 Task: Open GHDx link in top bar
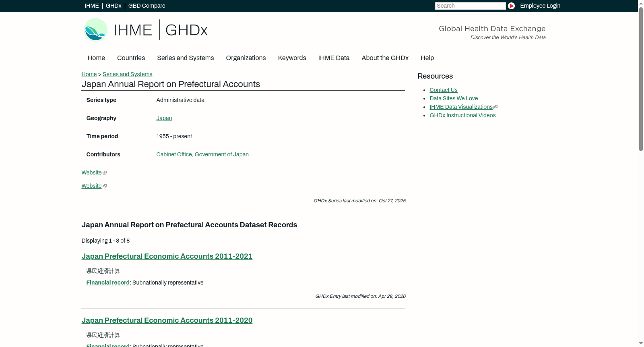(x=114, y=6)
